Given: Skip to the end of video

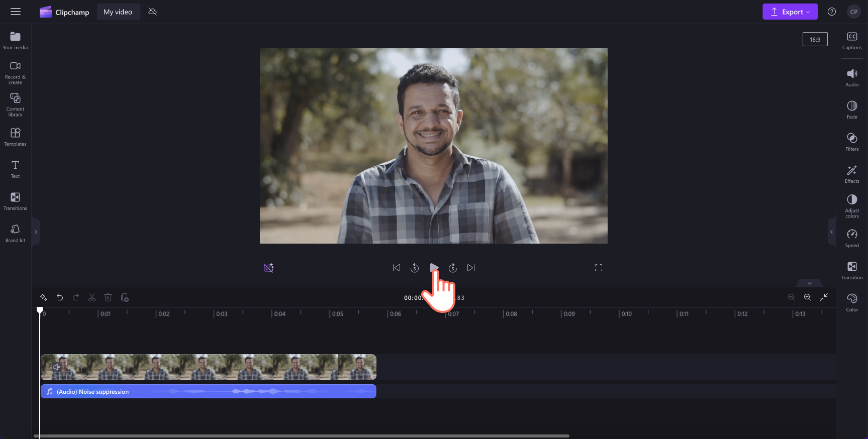Looking at the screenshot, I should (471, 268).
